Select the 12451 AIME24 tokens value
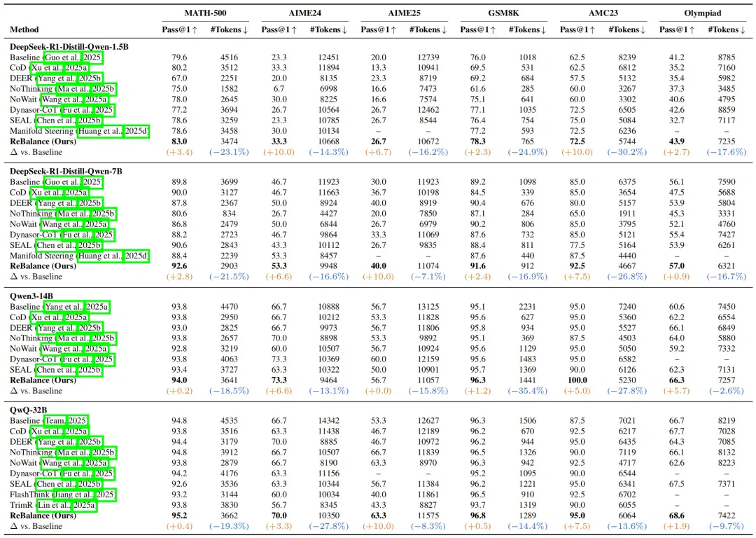The width and height of the screenshot is (756, 538). click(x=329, y=57)
